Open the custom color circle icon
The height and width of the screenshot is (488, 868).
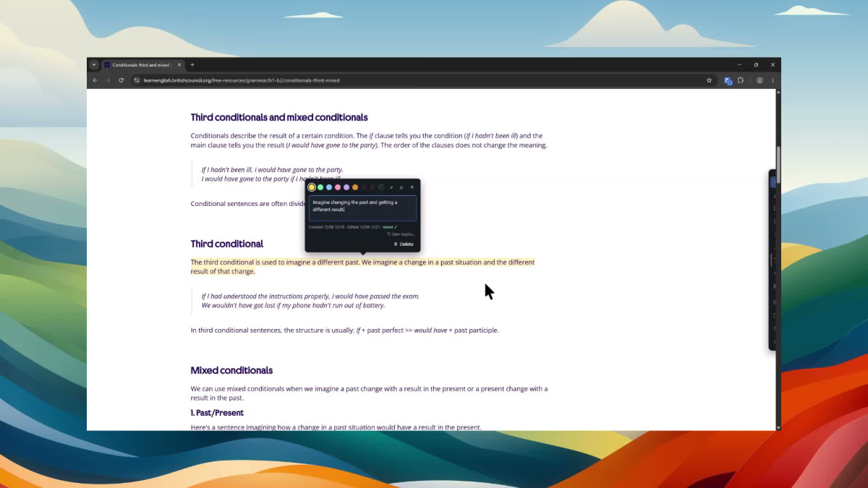point(381,187)
